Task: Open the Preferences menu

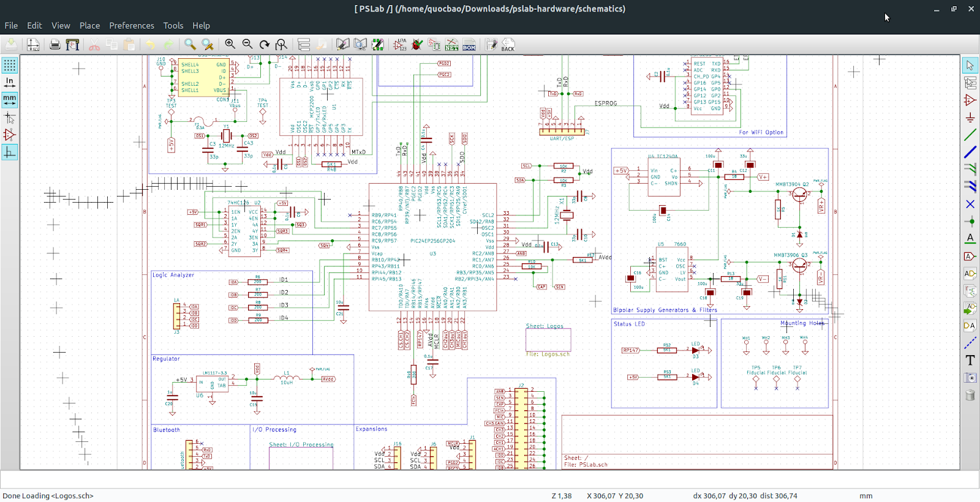Action: pos(132,26)
